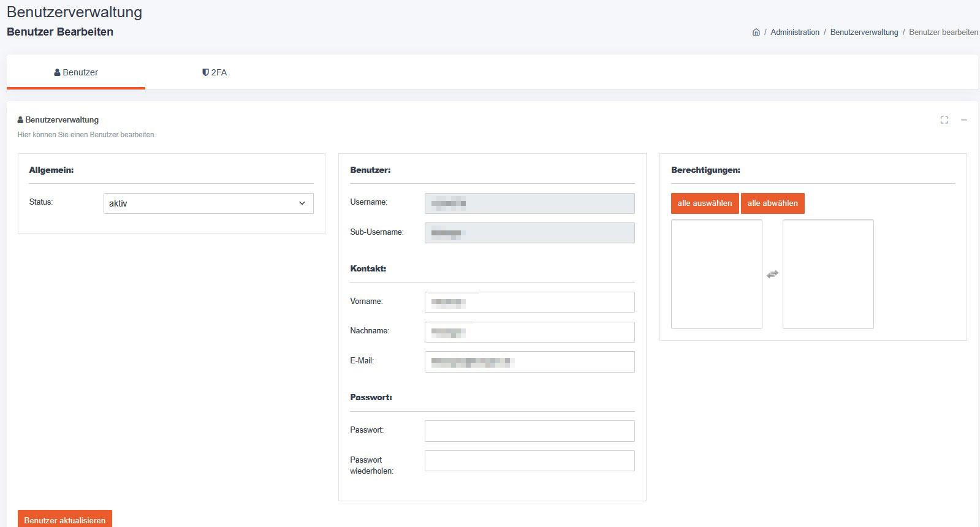
Task: Click the Passwort input field
Action: pyautogui.click(x=530, y=431)
